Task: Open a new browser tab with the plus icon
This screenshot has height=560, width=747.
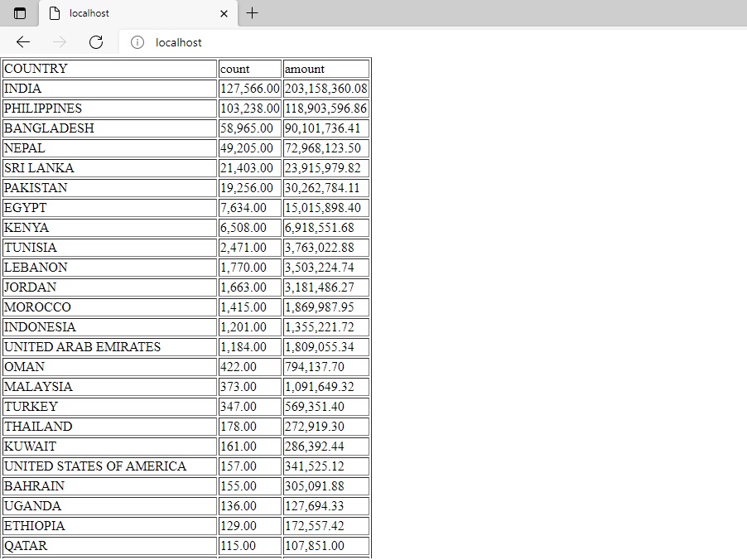Action: [252, 13]
